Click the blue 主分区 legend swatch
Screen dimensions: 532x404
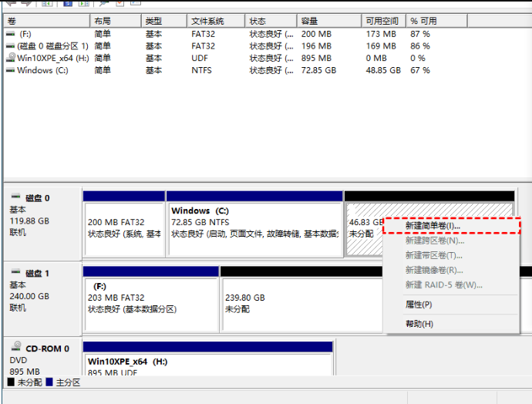point(49,382)
